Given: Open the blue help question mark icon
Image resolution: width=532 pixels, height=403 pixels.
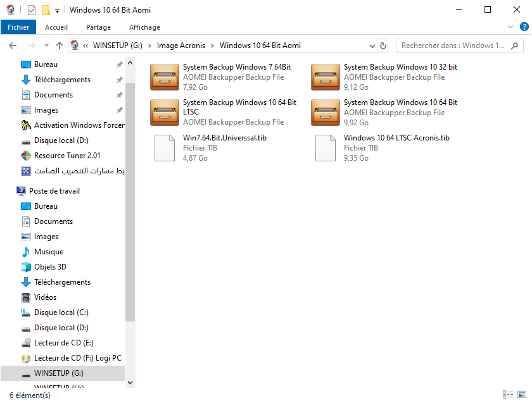Looking at the screenshot, I should tap(524, 27).
